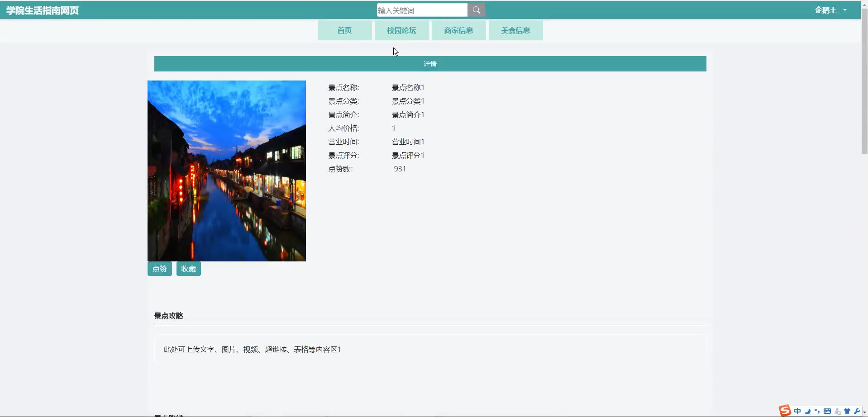The height and width of the screenshot is (417, 868).
Task: Open the 校园论坛 tab
Action: click(x=401, y=30)
